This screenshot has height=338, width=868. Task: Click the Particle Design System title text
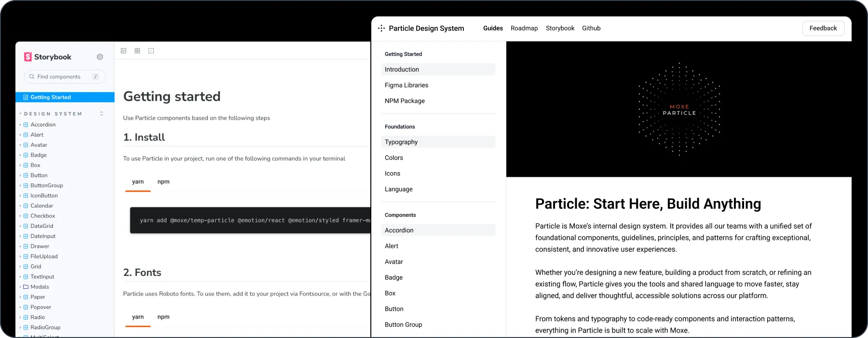coord(426,28)
